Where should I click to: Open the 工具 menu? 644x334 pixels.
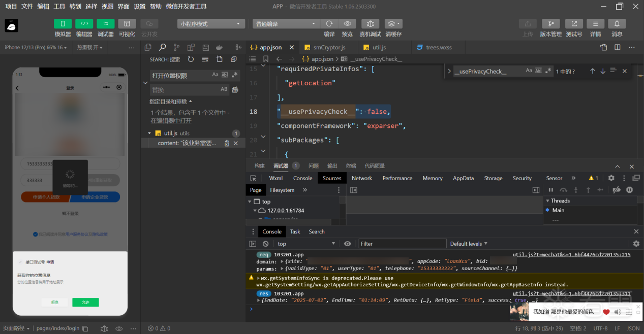point(59,7)
